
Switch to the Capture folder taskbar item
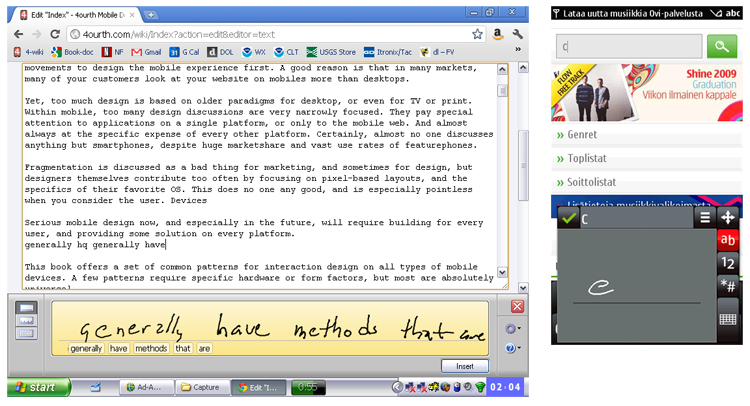[201, 387]
